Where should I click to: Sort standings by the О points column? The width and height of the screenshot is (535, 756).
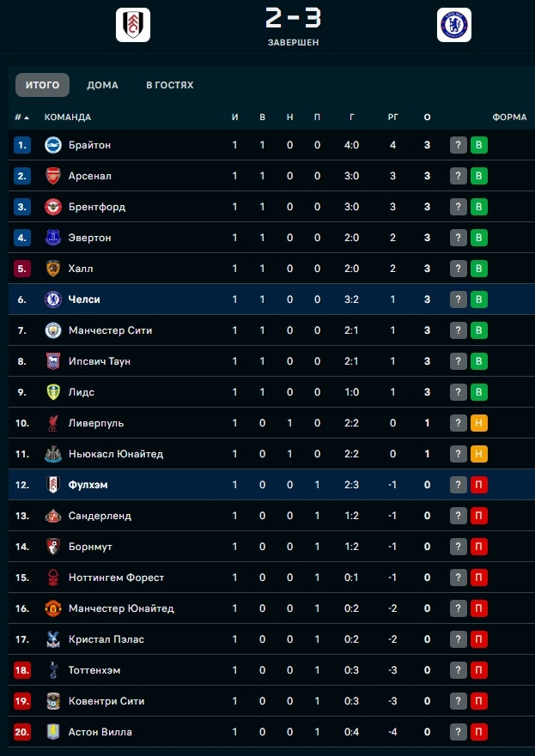click(427, 118)
